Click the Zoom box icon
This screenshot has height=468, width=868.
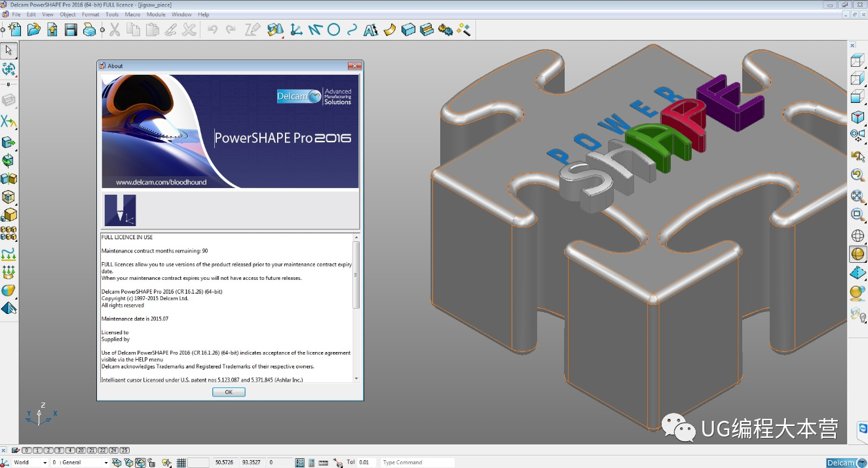click(858, 214)
